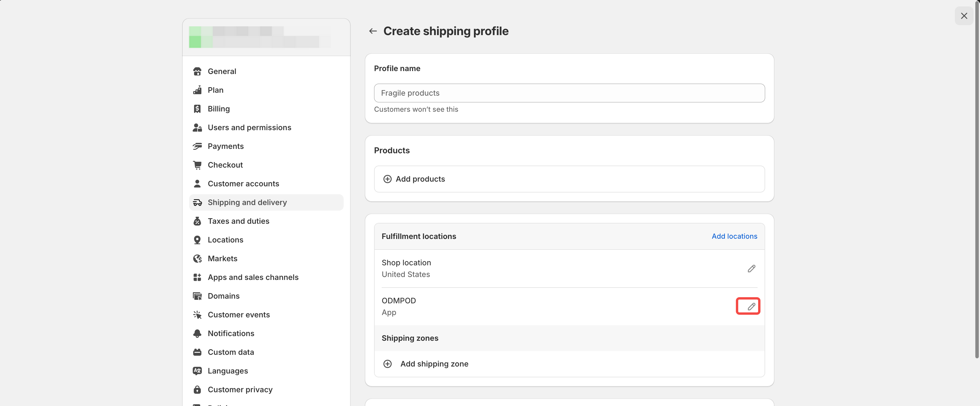Screen dimensions: 980x406
Task: Click Add shipping zone button
Action: [x=434, y=364]
